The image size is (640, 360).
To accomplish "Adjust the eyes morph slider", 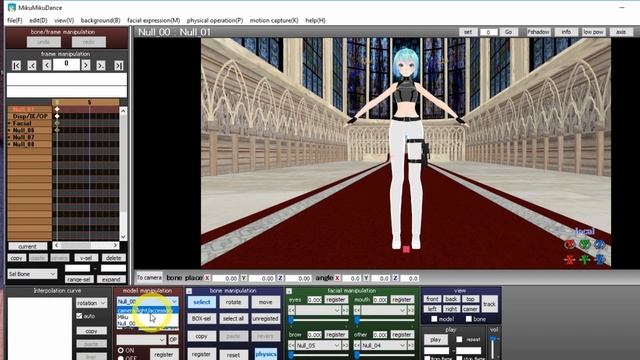I will (318, 320).
